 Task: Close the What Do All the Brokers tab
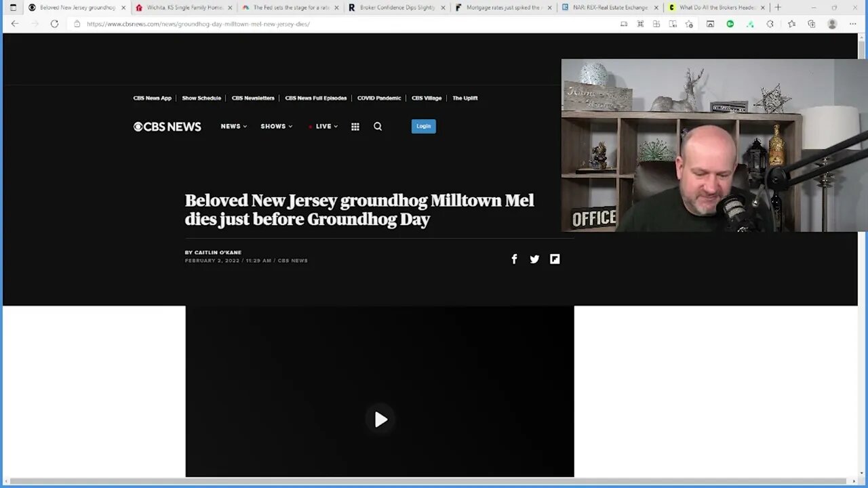[763, 7]
